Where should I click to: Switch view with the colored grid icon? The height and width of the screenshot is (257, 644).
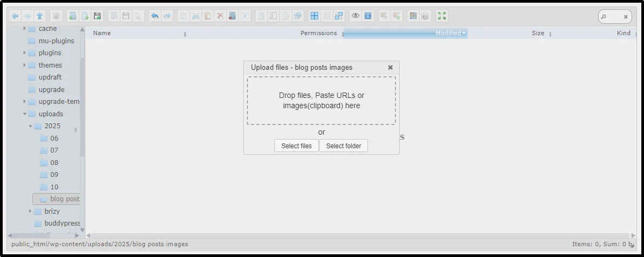(x=413, y=16)
